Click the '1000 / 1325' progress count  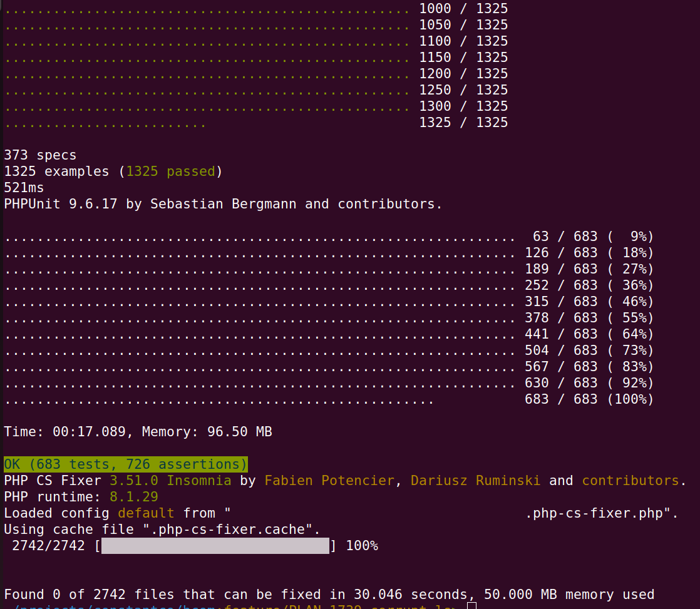[463, 9]
